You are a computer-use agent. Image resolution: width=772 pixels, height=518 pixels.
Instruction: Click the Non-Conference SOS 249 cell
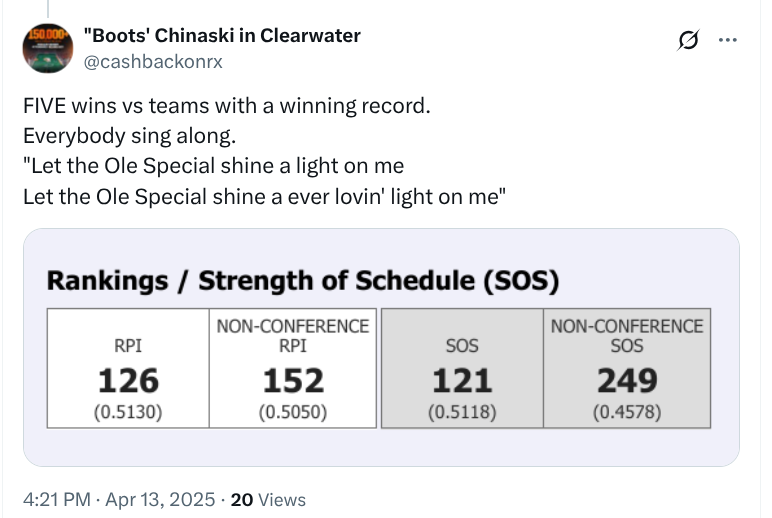627,368
